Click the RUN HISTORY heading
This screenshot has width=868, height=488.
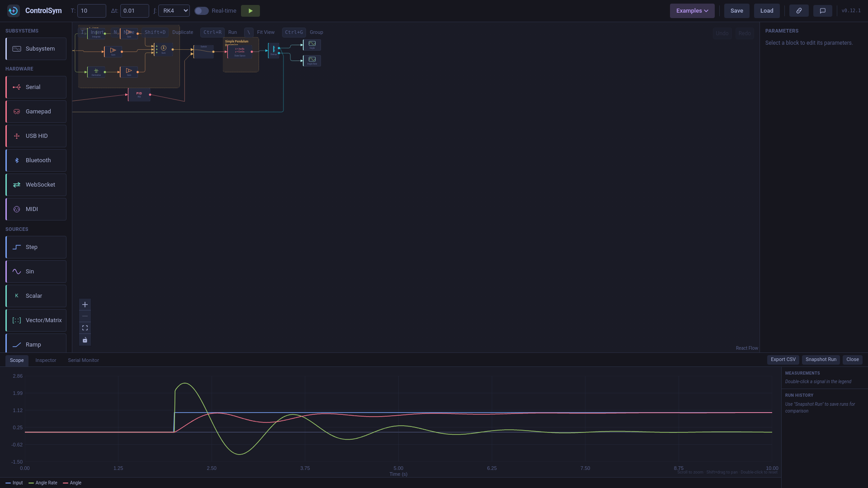point(799,395)
